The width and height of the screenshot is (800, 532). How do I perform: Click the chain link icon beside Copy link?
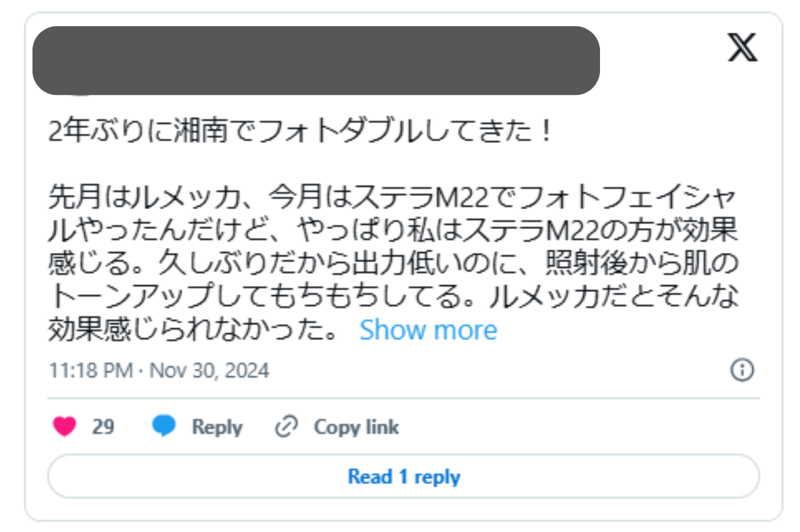tap(286, 427)
